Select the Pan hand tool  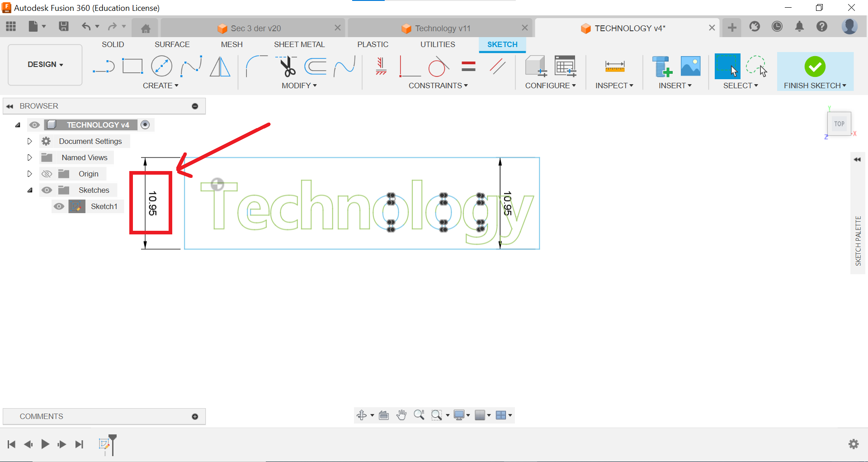[401, 415]
